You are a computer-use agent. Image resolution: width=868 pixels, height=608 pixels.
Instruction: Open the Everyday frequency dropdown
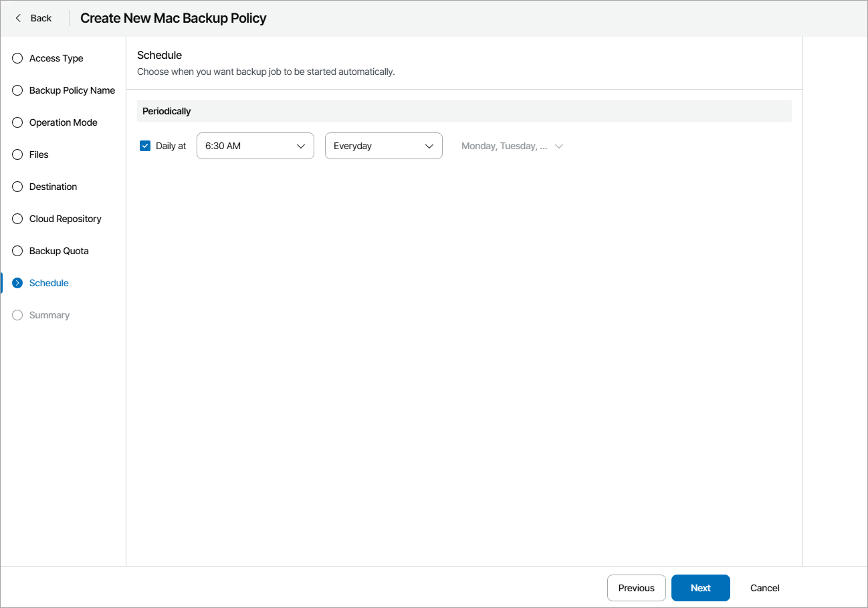click(x=383, y=145)
